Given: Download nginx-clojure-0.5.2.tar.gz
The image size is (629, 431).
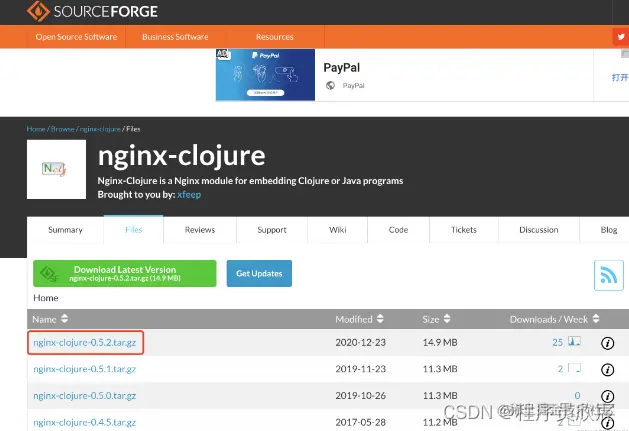Looking at the screenshot, I should tap(85, 343).
